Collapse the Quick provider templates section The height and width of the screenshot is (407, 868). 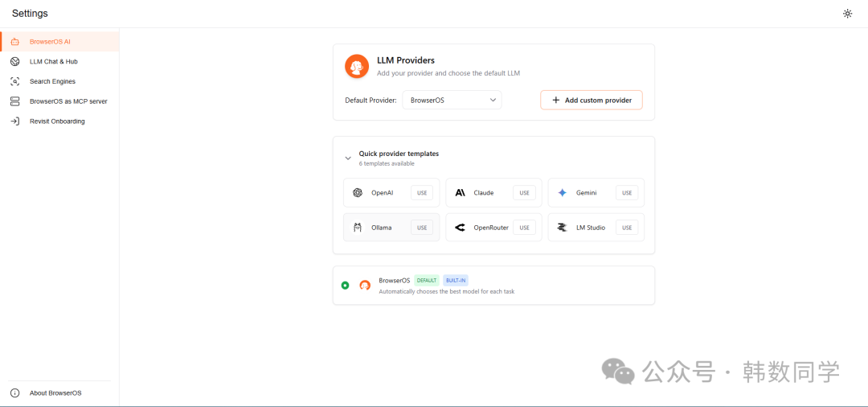[348, 158]
